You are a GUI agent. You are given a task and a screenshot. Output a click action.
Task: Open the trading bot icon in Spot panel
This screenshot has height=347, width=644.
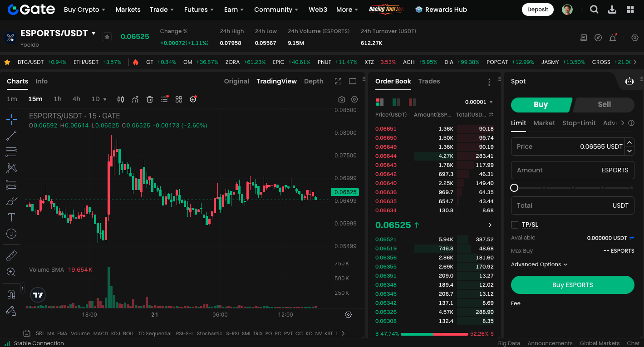(x=629, y=81)
